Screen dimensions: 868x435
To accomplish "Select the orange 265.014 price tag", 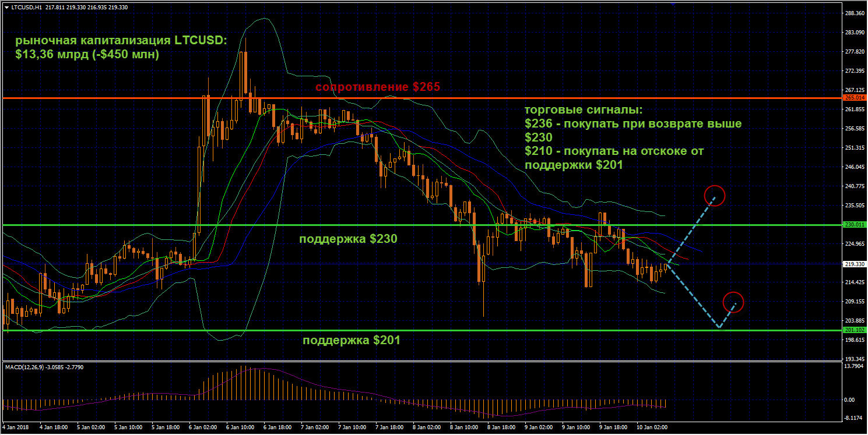I will tap(853, 98).
